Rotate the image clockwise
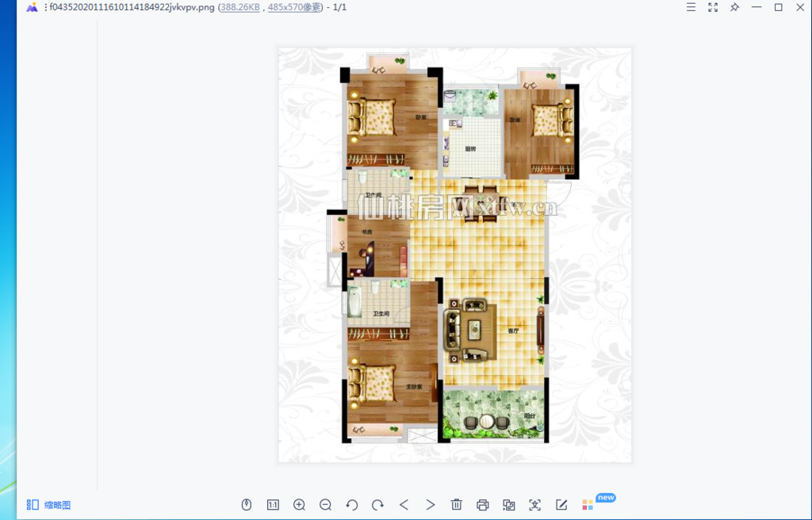This screenshot has width=812, height=520. [x=377, y=504]
